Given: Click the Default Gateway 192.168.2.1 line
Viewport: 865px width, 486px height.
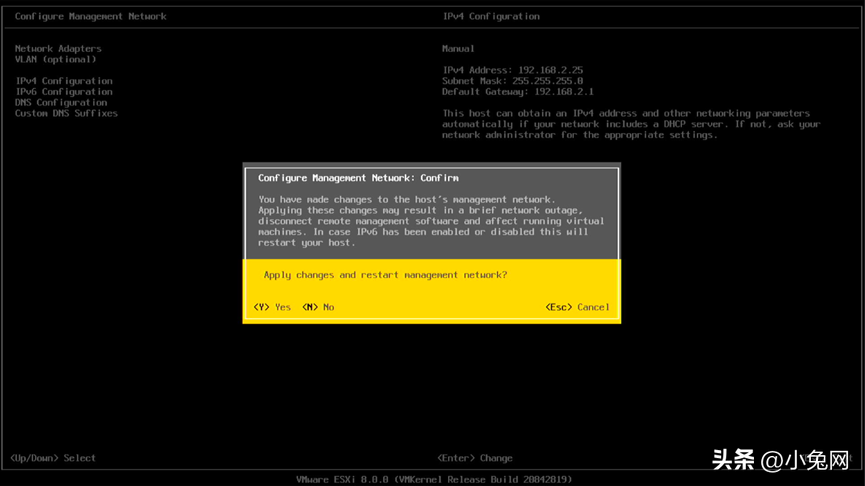Looking at the screenshot, I should click(518, 92).
